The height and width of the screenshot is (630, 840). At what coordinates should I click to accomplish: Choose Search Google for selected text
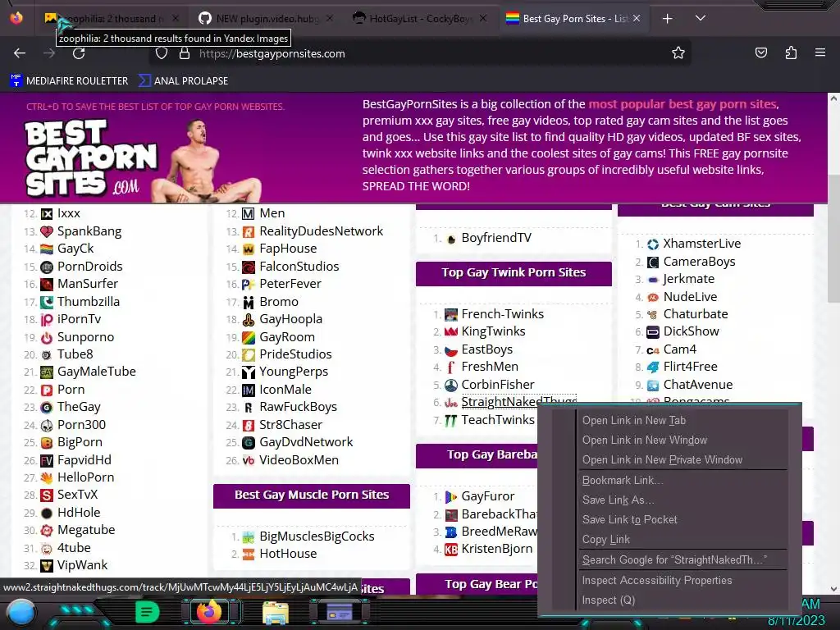click(674, 560)
